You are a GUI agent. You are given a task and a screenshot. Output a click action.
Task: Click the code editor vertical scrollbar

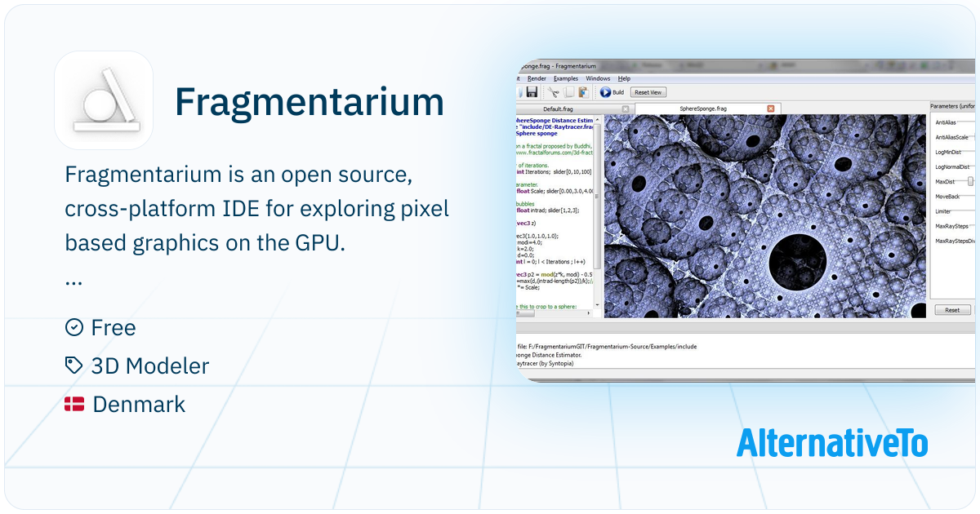tap(597, 196)
